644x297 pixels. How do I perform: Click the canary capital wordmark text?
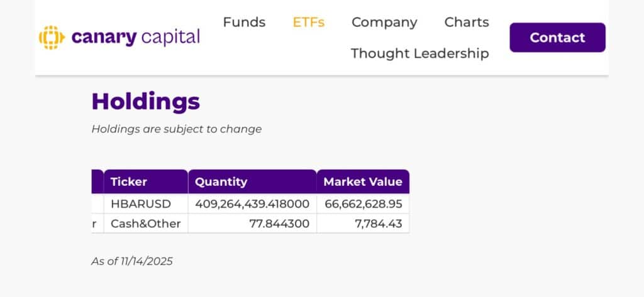point(135,37)
